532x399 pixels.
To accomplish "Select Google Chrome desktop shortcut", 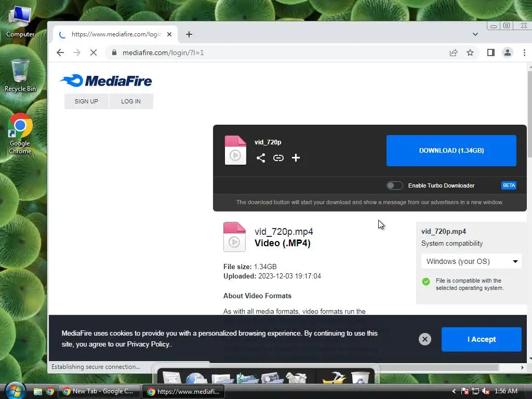I will point(20,134).
